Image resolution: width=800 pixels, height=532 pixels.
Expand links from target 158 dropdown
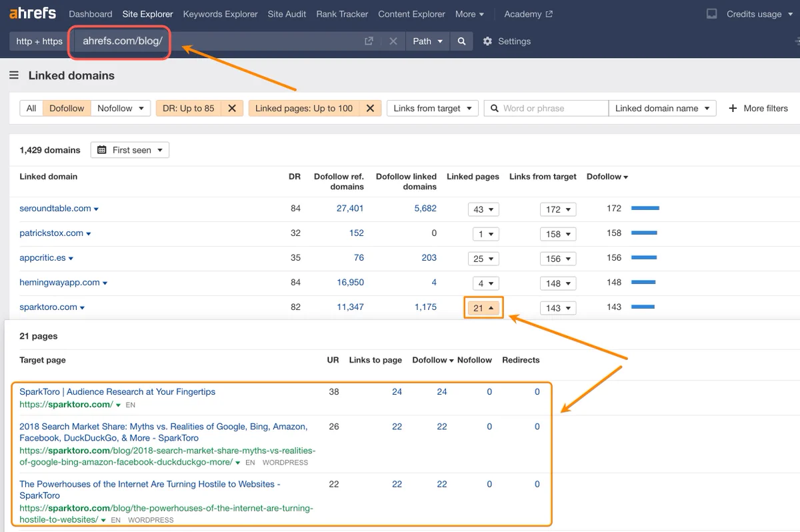click(x=558, y=234)
